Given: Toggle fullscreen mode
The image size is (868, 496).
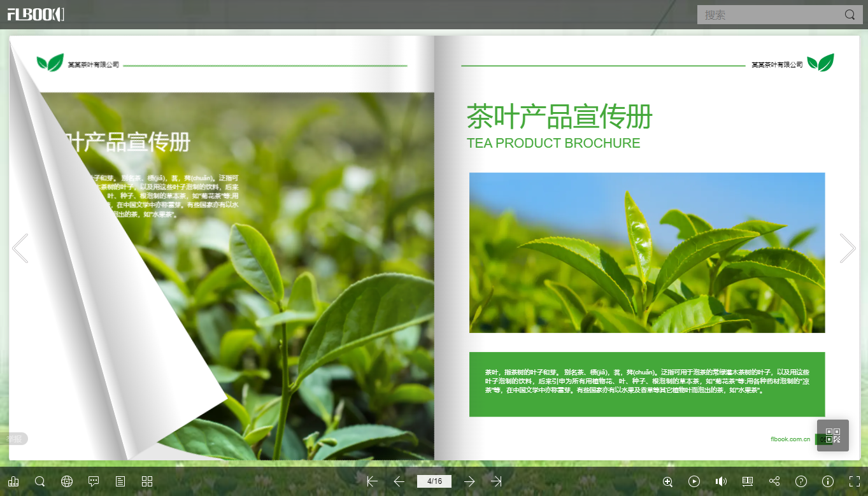Looking at the screenshot, I should (855, 481).
